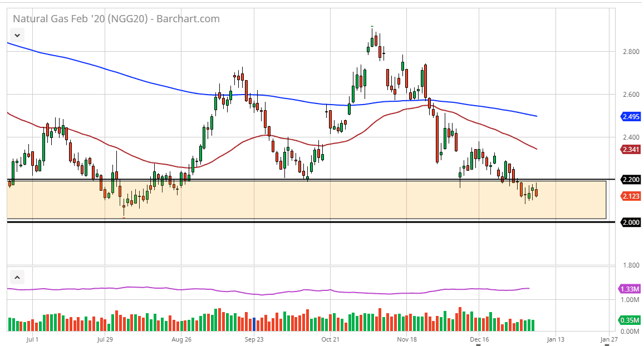644x346 pixels.
Task: Click the Nov 18 date axis label
Action: pos(407,339)
